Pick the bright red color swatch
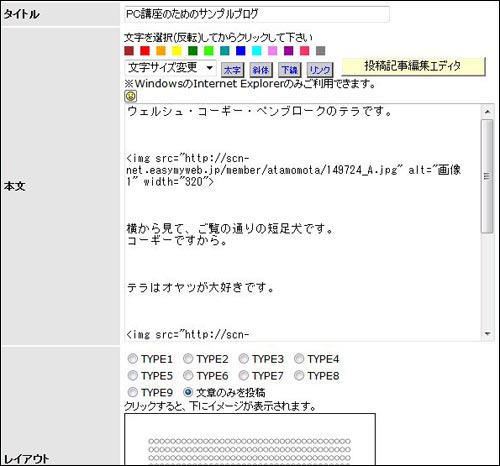This screenshot has height=466, width=500. coord(145,51)
